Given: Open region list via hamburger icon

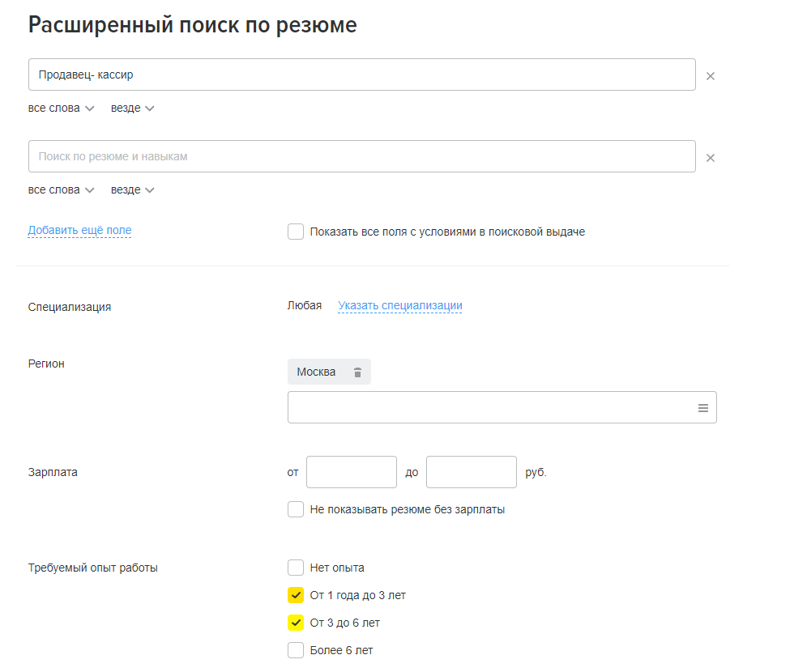Looking at the screenshot, I should tap(703, 408).
